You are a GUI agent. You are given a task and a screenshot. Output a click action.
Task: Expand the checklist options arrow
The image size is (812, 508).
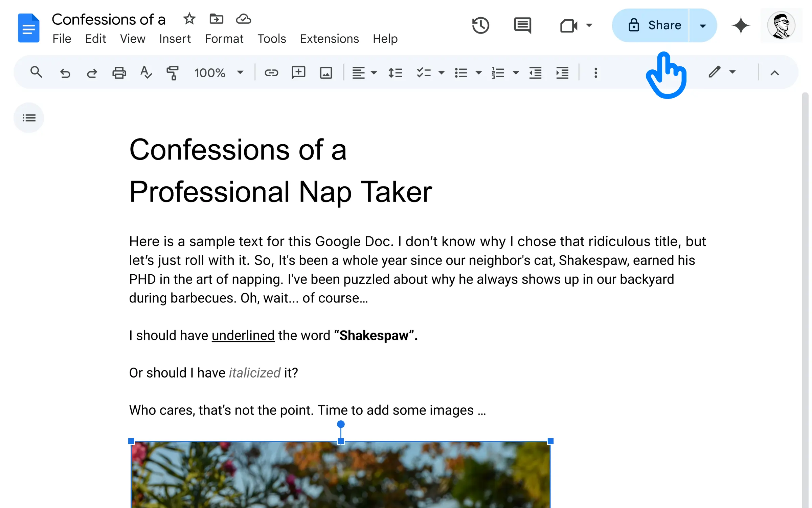(441, 73)
